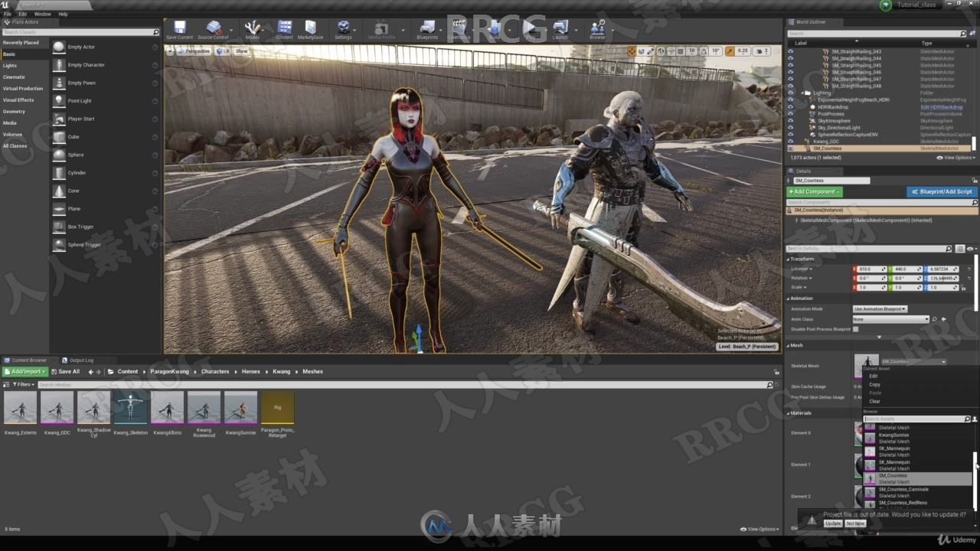The width and height of the screenshot is (980, 551).
Task: Switch to the Output Log tab
Action: pos(78,360)
